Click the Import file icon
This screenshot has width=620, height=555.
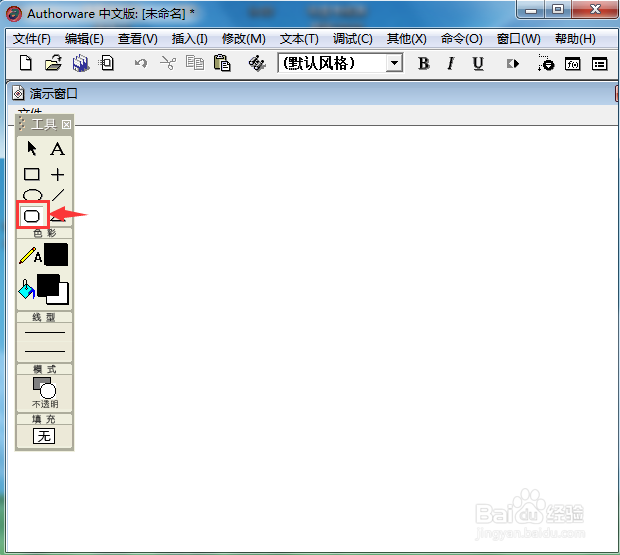[x=107, y=63]
